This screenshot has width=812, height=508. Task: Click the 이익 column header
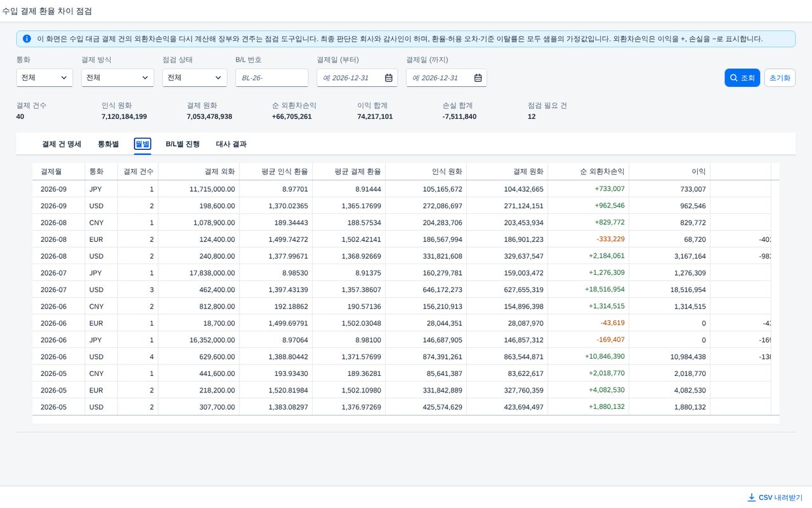click(669, 171)
